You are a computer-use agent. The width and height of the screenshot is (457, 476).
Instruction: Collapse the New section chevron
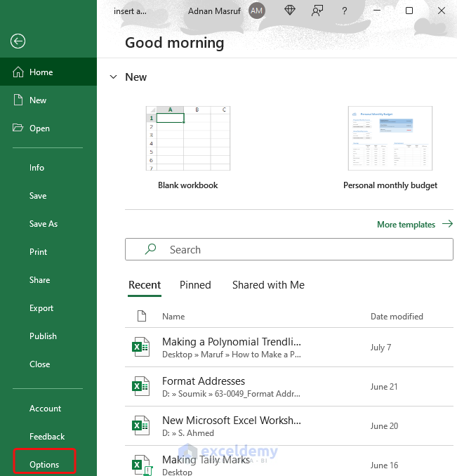[113, 77]
